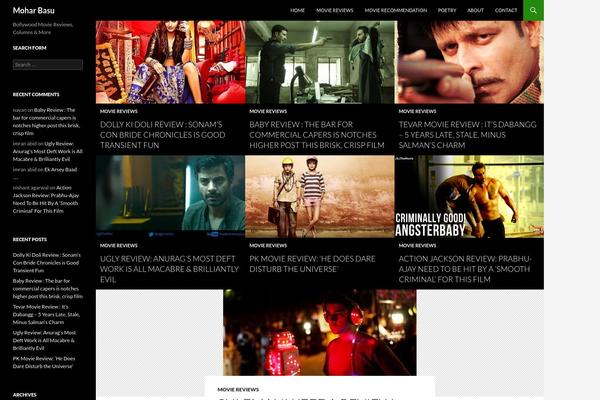Click Movie Reviews category above PK review

[x=268, y=246]
